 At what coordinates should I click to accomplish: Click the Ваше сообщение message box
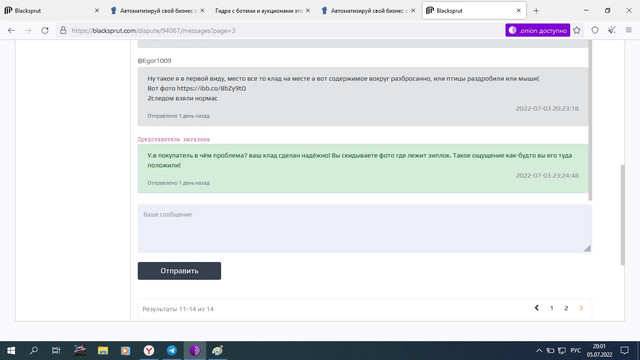364,229
